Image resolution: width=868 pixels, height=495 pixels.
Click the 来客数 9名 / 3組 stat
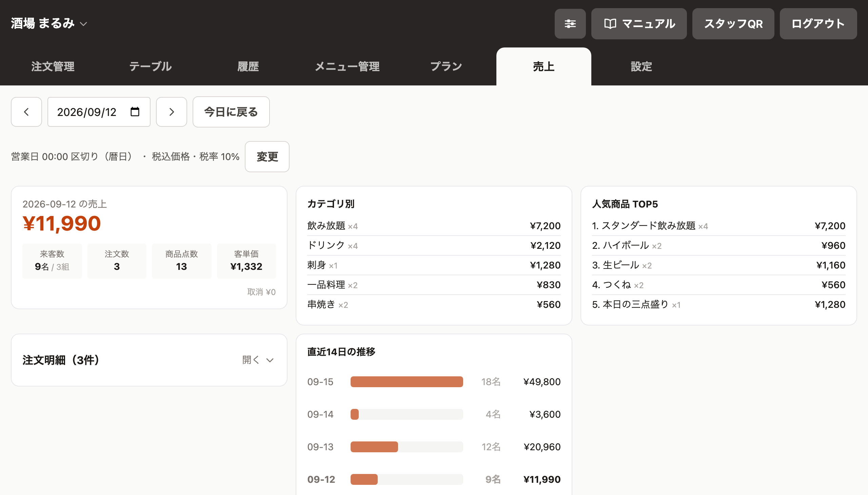tap(52, 261)
